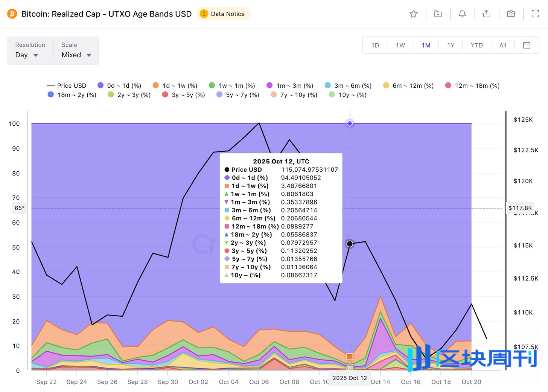Switch to the YTD time range
This screenshot has width=548, height=392.
click(476, 45)
